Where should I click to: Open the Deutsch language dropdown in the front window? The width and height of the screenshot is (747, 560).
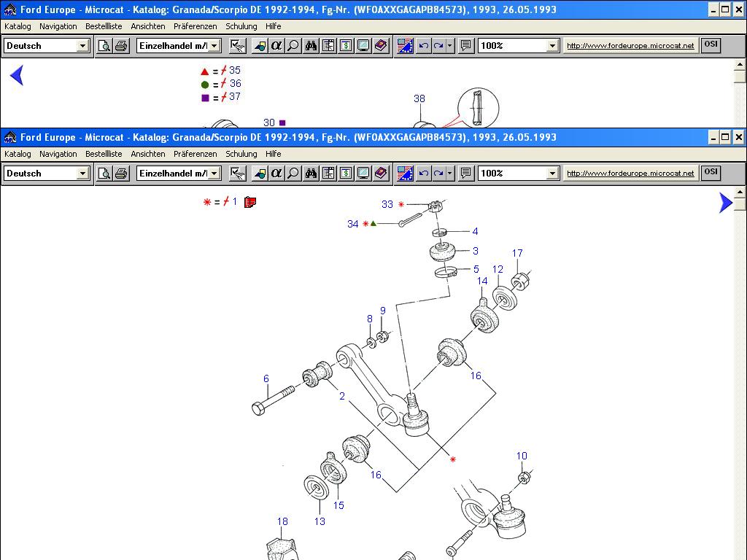click(x=82, y=174)
